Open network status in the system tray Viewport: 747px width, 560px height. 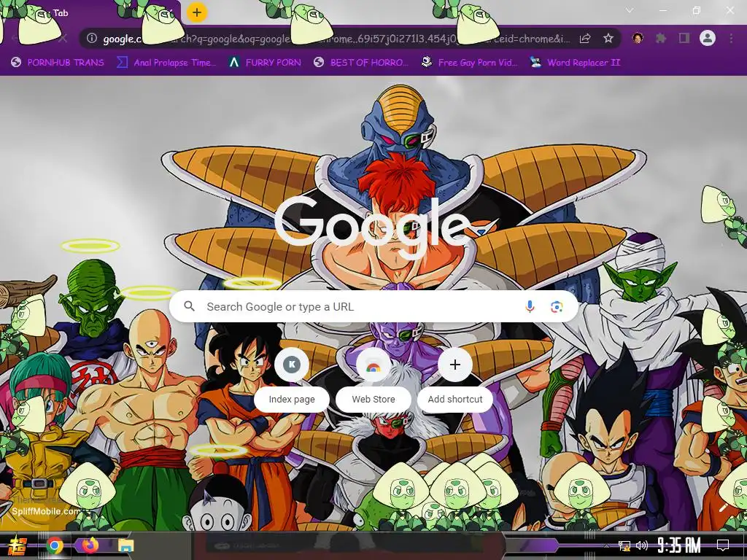624,545
